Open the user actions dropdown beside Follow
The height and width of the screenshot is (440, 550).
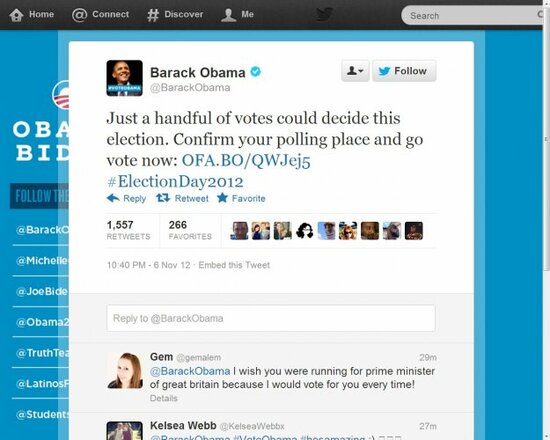(x=355, y=71)
